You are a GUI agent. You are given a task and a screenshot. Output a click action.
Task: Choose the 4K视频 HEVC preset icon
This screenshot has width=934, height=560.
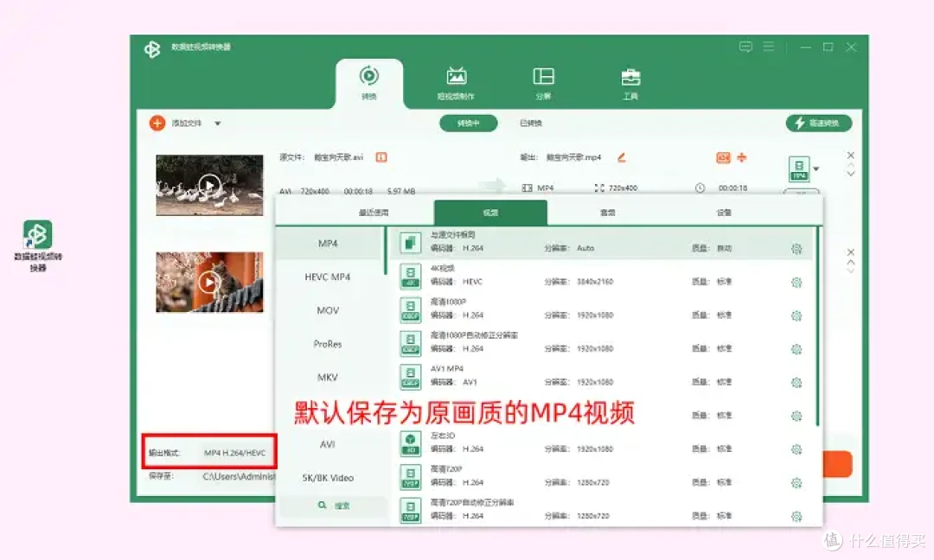pos(411,277)
